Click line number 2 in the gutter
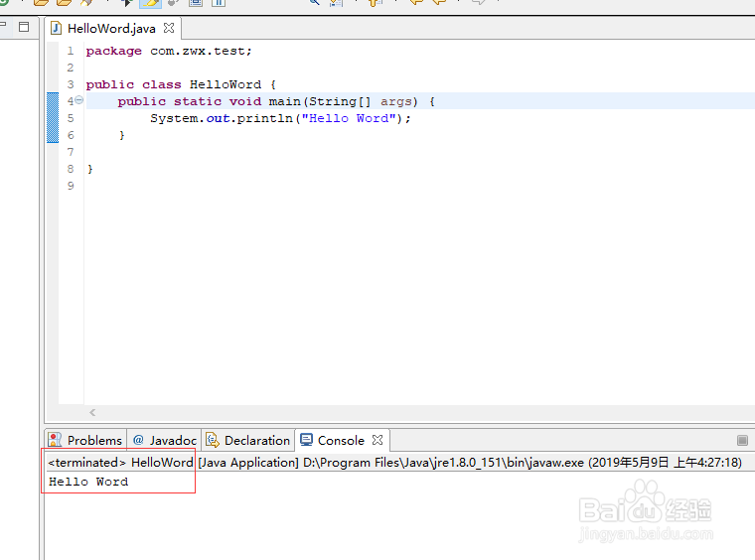The height and width of the screenshot is (560, 755). [x=71, y=68]
